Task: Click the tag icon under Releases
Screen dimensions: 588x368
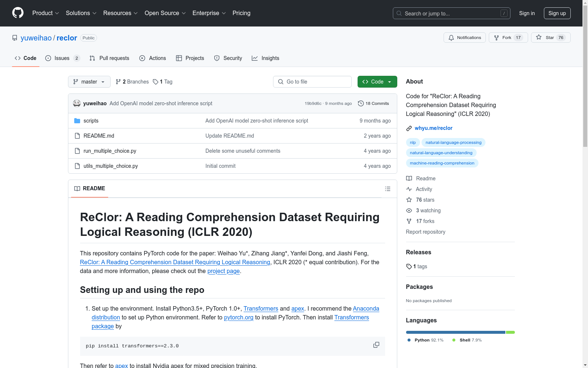Action: pyautogui.click(x=409, y=266)
